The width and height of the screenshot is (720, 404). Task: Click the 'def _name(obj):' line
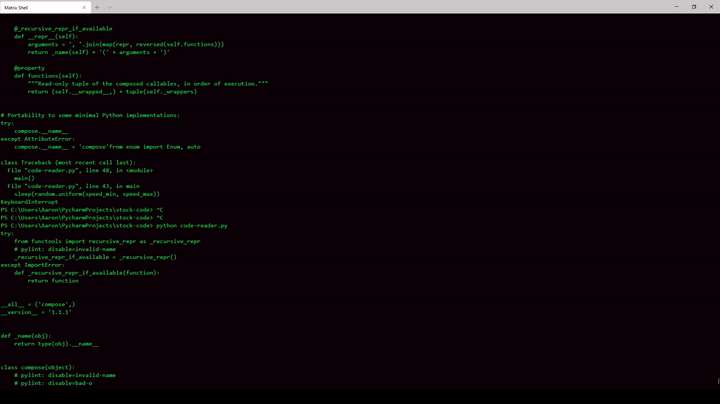click(26, 335)
